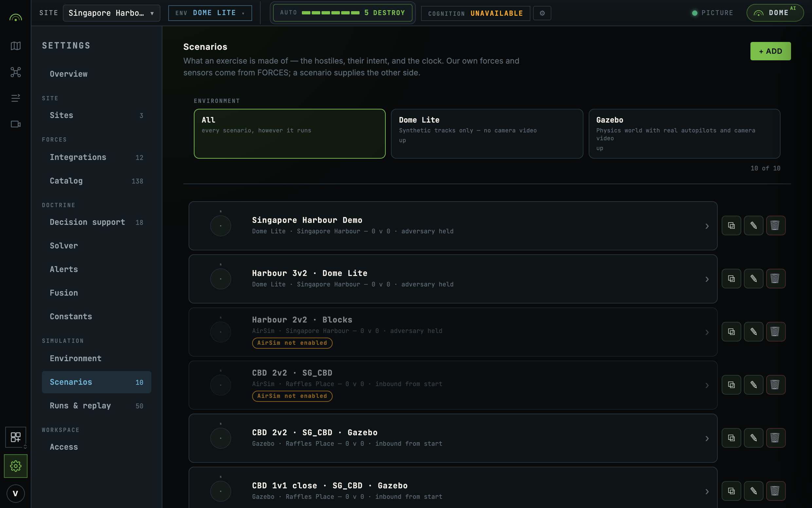Screen dimensions: 812x508
Task: Duplicate the CBD 1v1 close scenario
Action: coord(731,491)
